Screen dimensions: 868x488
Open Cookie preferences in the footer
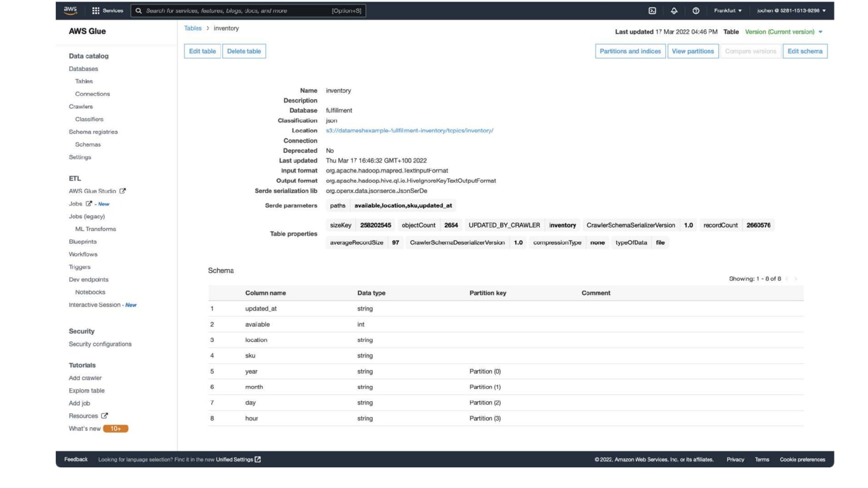pyautogui.click(x=802, y=459)
